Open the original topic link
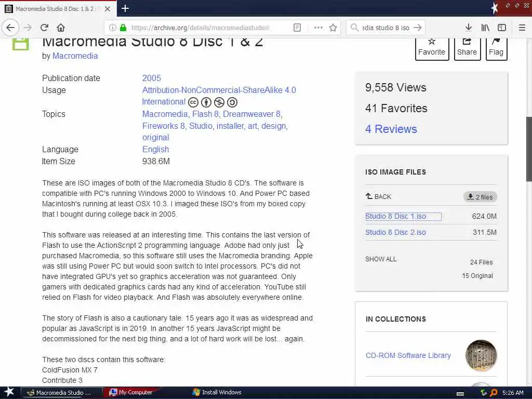 (x=155, y=137)
